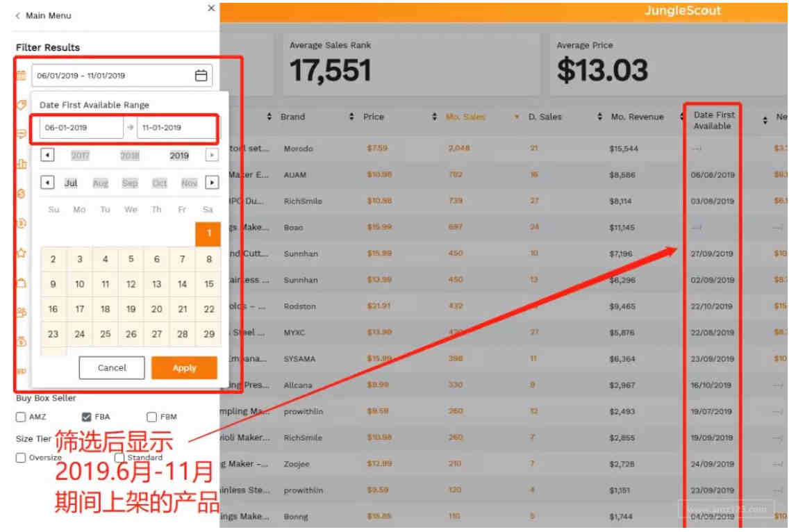Select the calendar filter icon in the sidebar
This screenshot has width=789, height=532.
tap(21, 76)
